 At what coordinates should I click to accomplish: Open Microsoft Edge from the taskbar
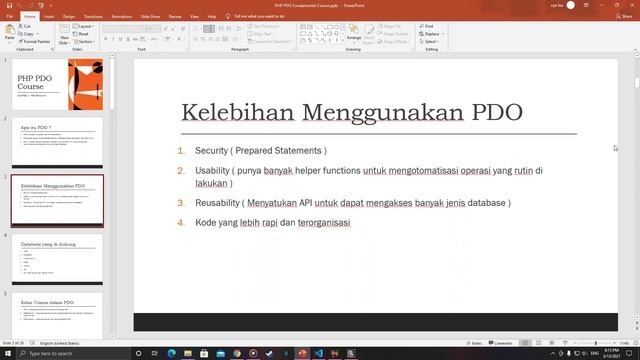(x=171, y=353)
